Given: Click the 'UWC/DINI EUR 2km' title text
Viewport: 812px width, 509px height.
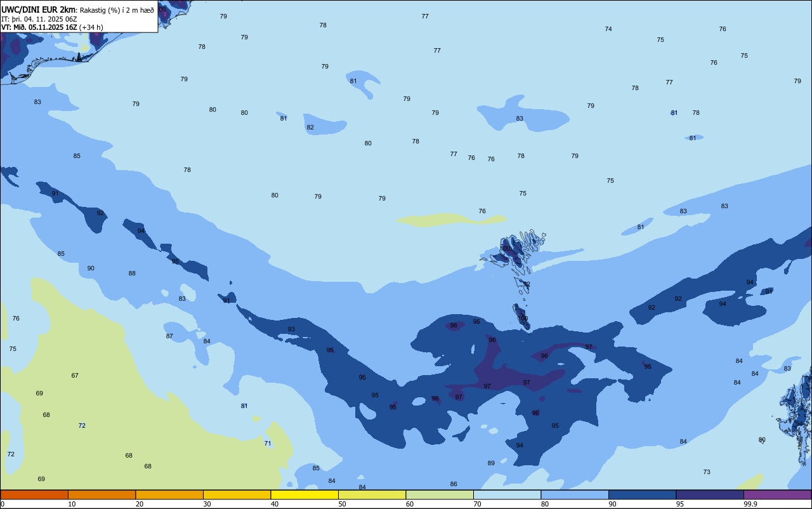Looking at the screenshot, I should coord(38,9).
